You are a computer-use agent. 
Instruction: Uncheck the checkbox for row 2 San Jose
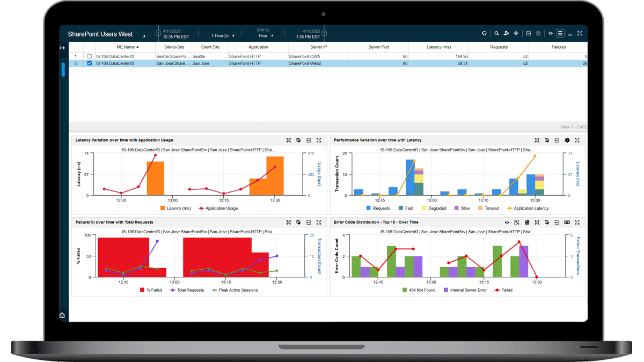(x=90, y=63)
